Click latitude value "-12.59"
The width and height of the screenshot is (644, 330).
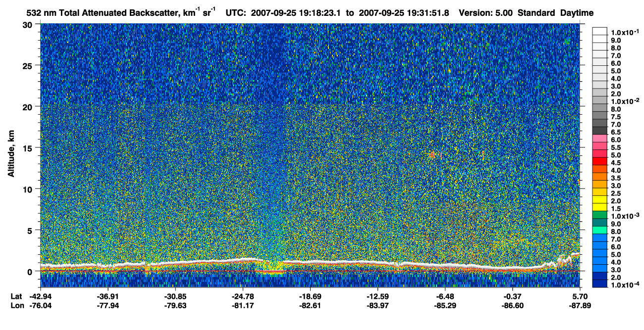pos(377,296)
